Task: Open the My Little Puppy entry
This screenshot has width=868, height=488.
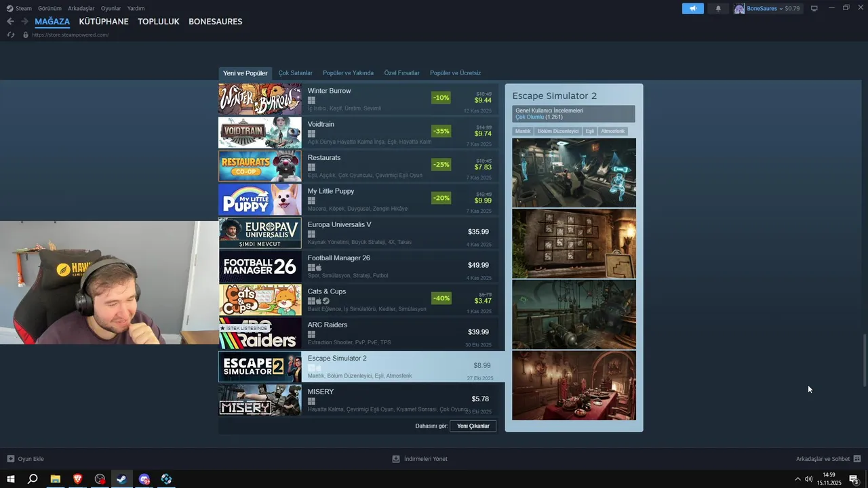Action: point(358,199)
